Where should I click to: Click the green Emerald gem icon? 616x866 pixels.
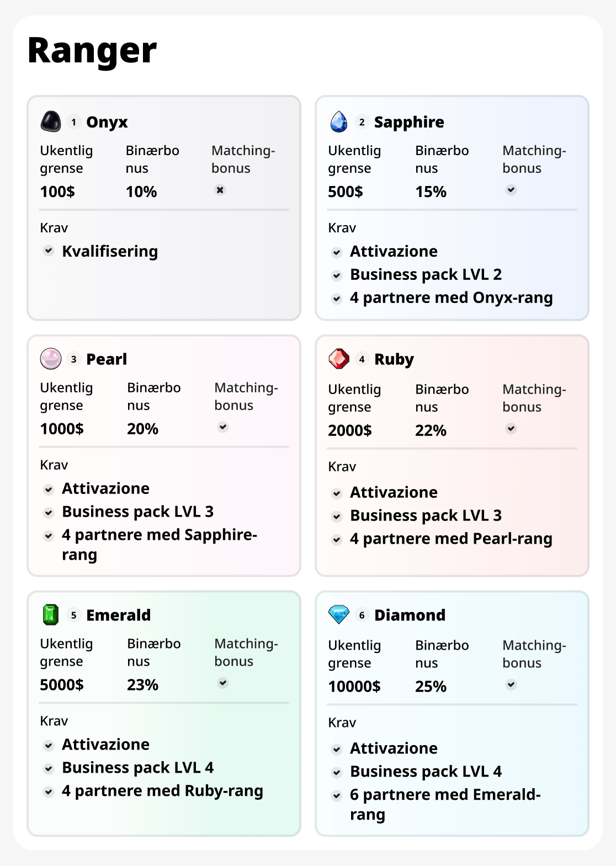pyautogui.click(x=51, y=615)
